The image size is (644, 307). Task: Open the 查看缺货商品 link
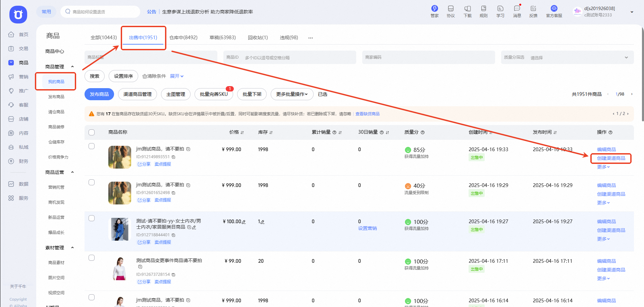(367, 114)
